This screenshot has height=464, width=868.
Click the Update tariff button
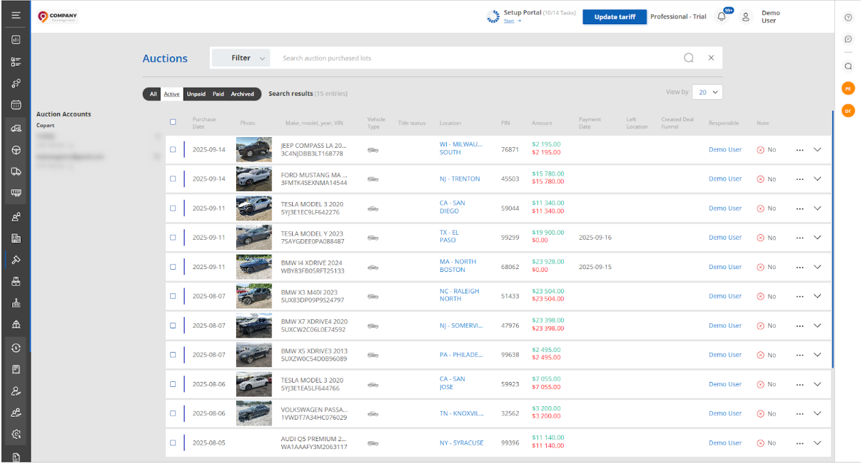[614, 17]
